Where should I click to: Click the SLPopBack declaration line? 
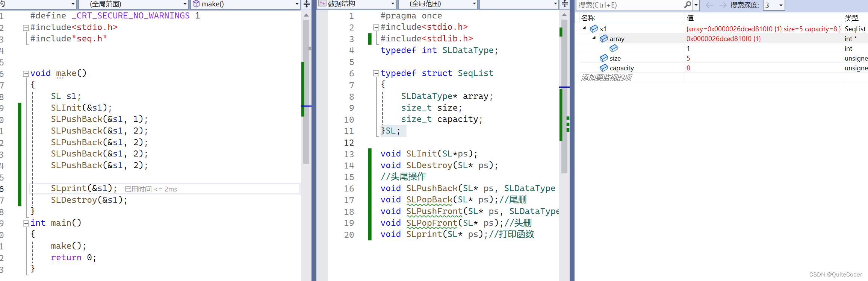coord(454,200)
